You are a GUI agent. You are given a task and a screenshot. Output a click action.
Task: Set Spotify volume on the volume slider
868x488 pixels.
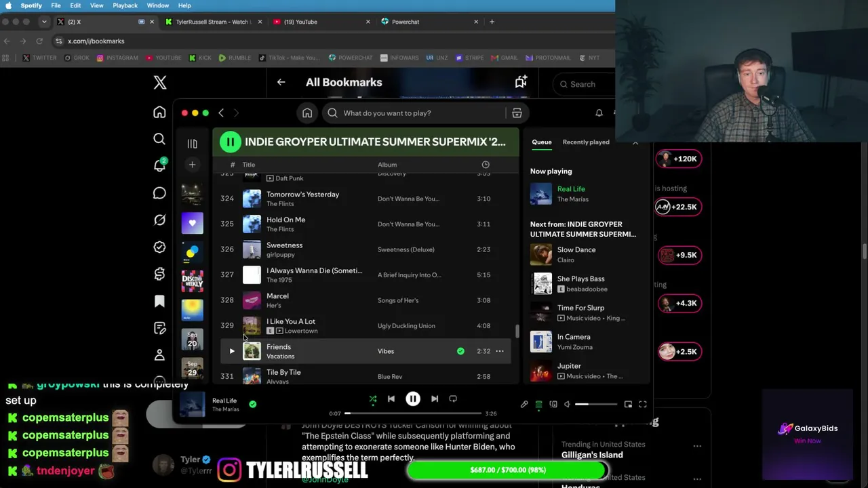pyautogui.click(x=596, y=405)
